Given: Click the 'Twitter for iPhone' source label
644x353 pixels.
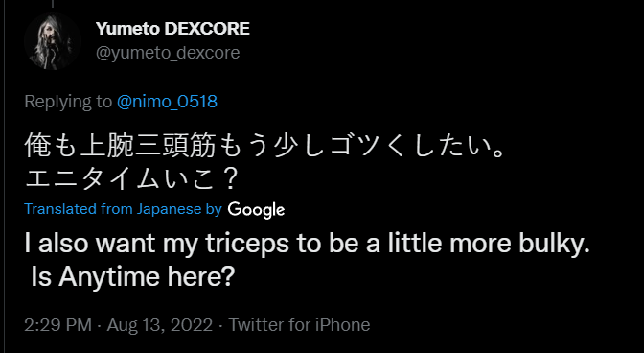Looking at the screenshot, I should point(299,325).
